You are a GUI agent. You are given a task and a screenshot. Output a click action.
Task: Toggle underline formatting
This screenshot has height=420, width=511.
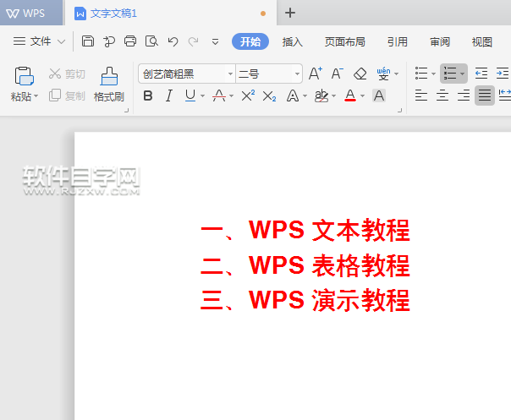tap(190, 95)
